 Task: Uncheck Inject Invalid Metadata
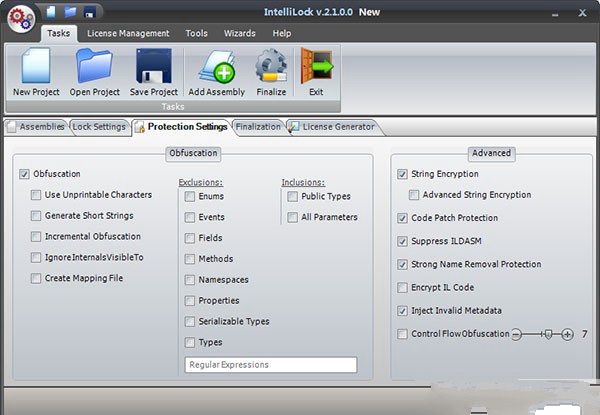[402, 311]
